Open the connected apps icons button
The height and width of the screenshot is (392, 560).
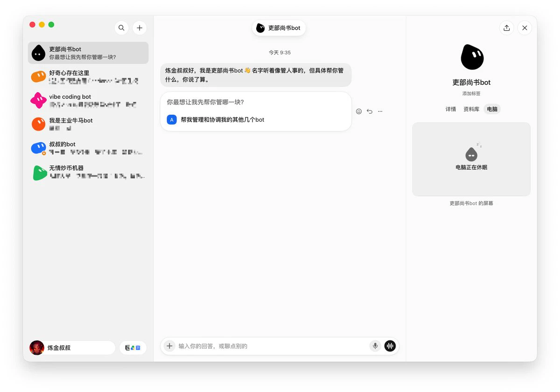coord(133,348)
